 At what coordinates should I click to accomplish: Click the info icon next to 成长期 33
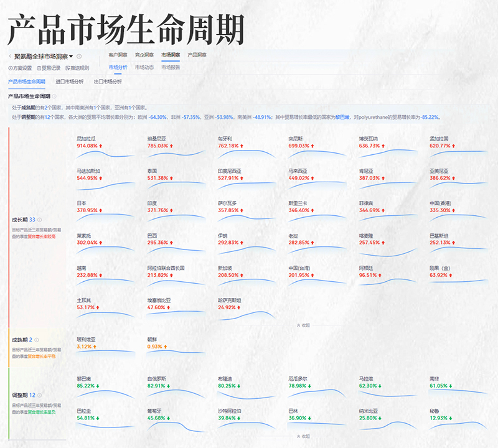tap(40, 220)
